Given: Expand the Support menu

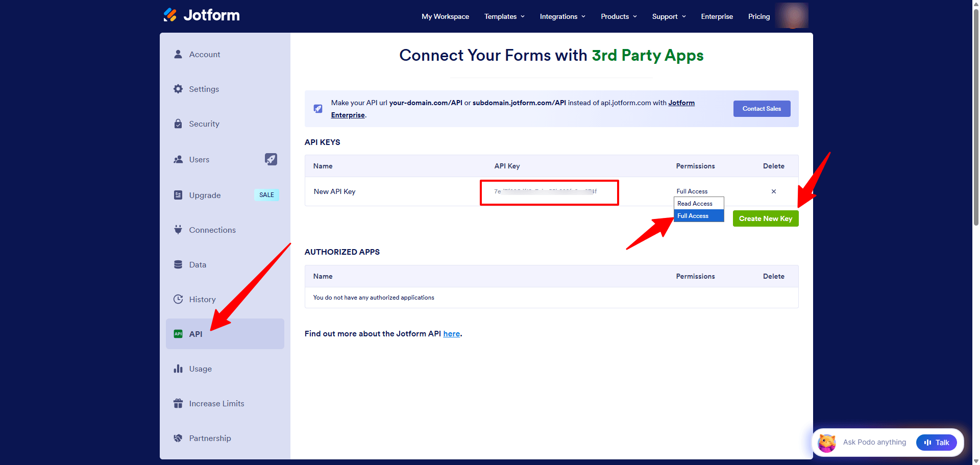Looking at the screenshot, I should (669, 16).
